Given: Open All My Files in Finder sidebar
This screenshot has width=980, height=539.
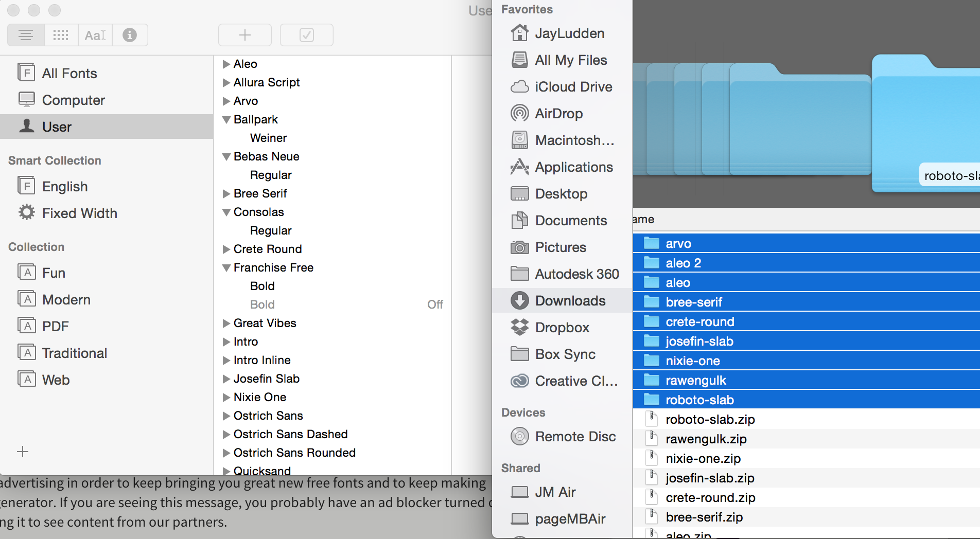Looking at the screenshot, I should pos(562,60).
